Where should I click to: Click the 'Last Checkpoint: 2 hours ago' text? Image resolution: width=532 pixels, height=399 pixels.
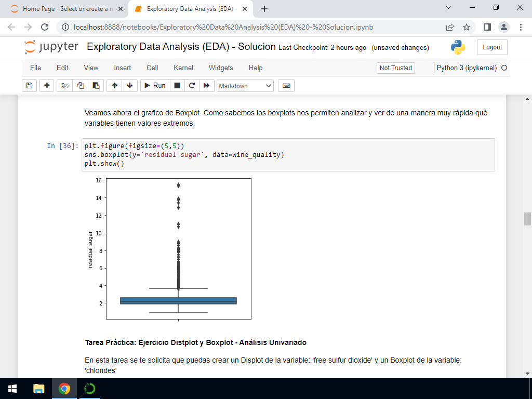click(x=322, y=47)
